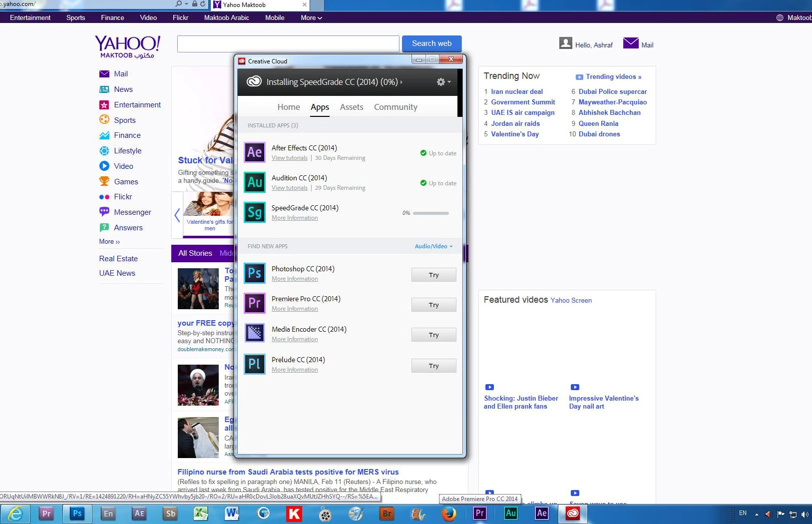Image resolution: width=812 pixels, height=524 pixels.
Task: Open Microsoft Word from the taskbar
Action: pyautogui.click(x=232, y=514)
